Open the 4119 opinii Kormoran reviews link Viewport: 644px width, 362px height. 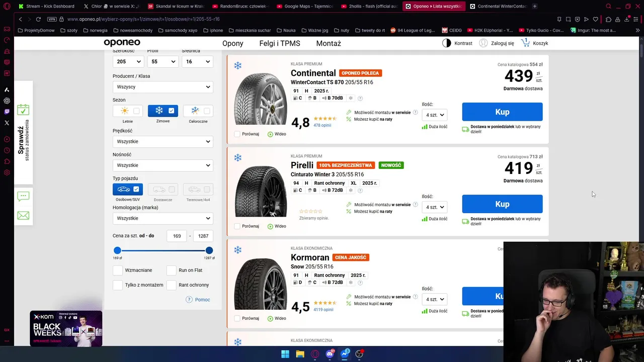coord(324,310)
